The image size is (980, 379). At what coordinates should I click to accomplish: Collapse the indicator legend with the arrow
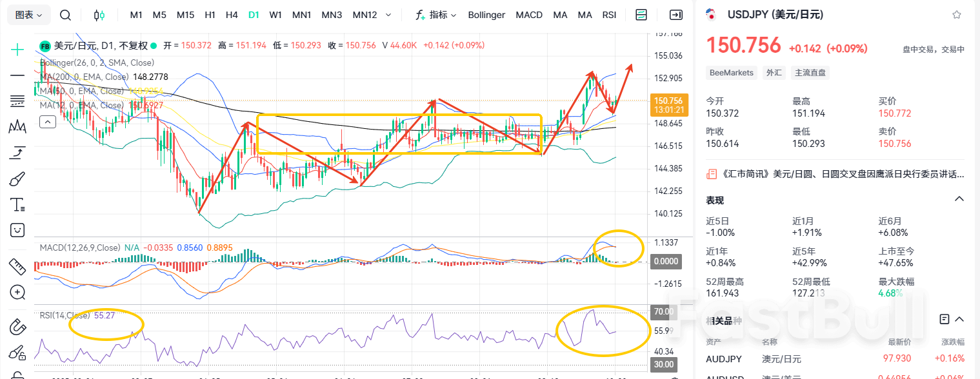coord(48,121)
